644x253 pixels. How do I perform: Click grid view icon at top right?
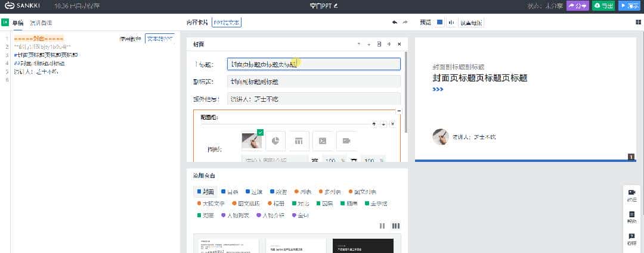638,23
